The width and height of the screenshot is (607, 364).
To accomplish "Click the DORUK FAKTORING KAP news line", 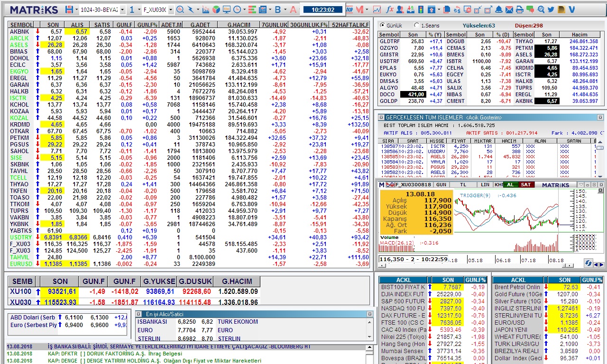I will pos(115,354).
